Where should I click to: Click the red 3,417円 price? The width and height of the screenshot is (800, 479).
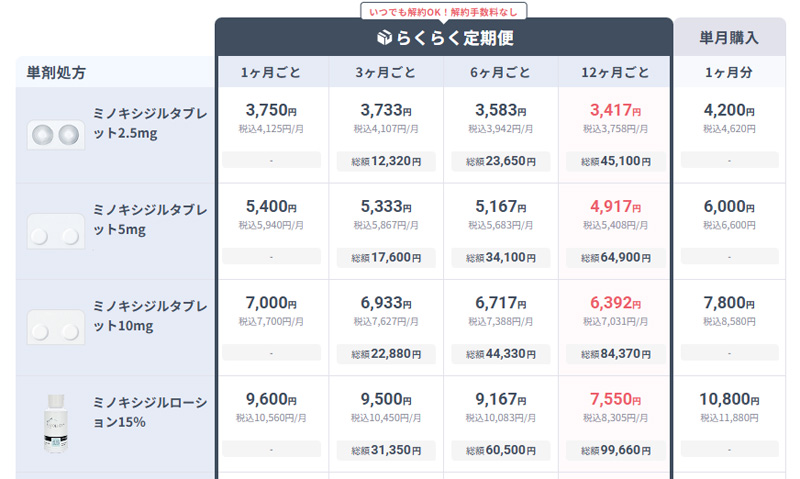pyautogui.click(x=615, y=111)
